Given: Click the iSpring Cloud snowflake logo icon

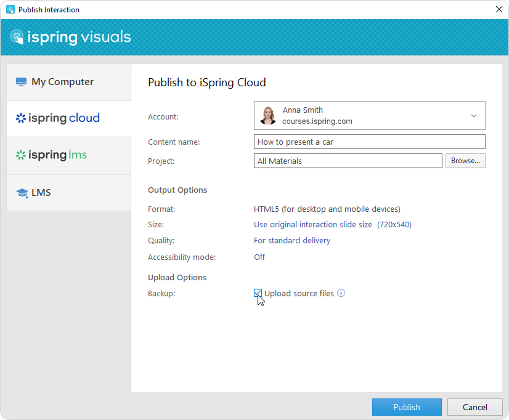Looking at the screenshot, I should click(x=20, y=118).
